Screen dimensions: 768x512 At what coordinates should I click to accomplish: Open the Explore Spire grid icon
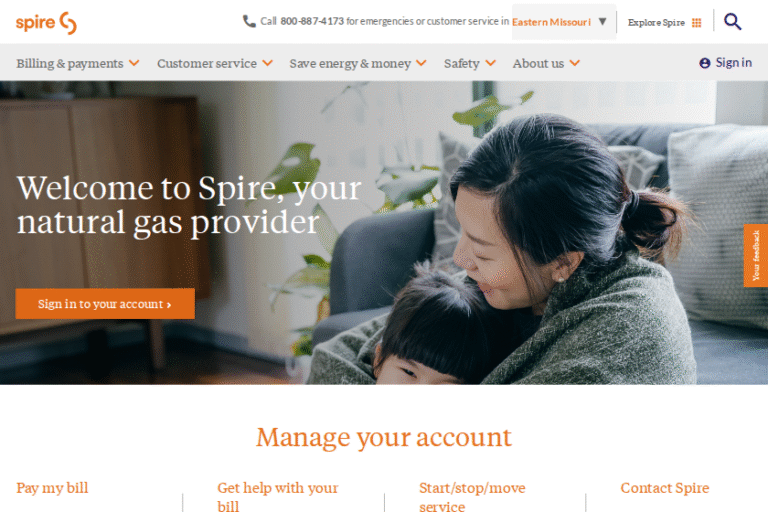696,23
